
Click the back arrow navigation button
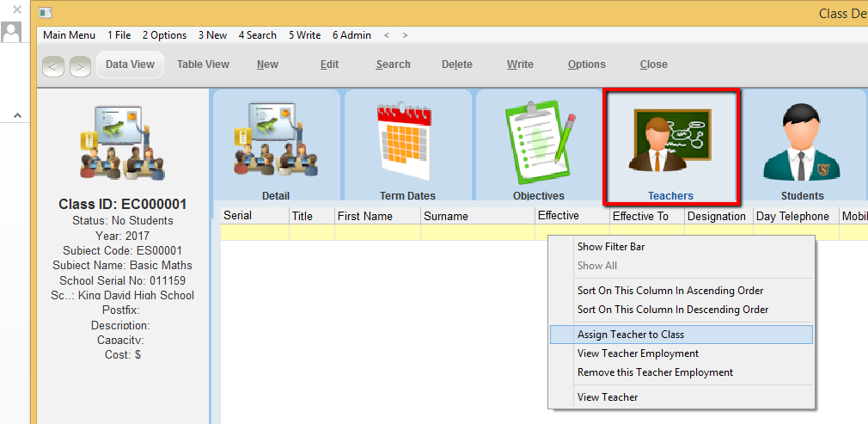pyautogui.click(x=53, y=65)
